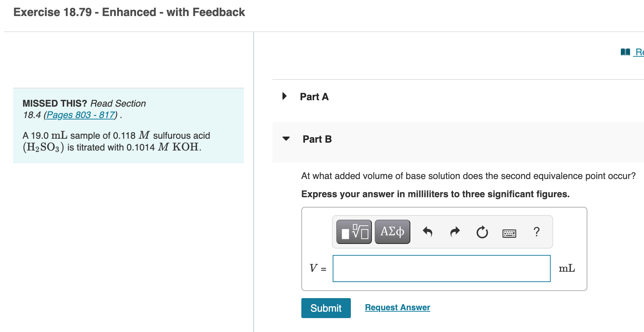This screenshot has height=332, width=644.
Task: Open the Greek symbols ΑΣφ palette
Action: point(392,231)
